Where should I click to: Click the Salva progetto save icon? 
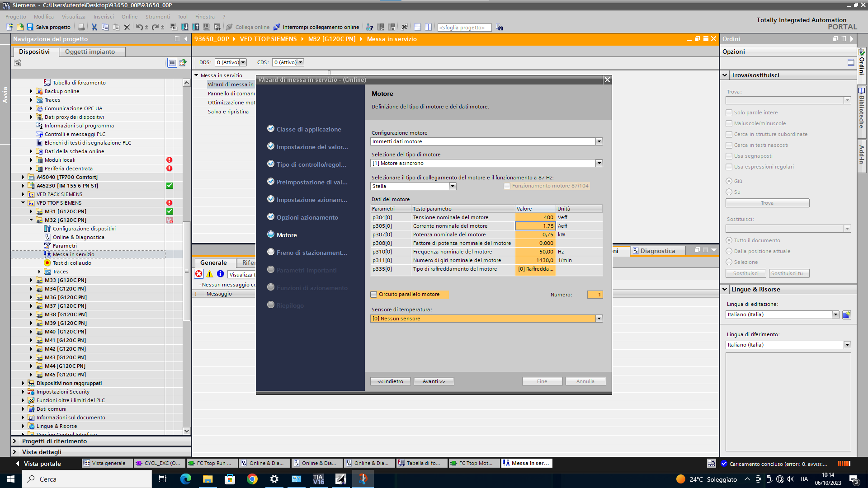click(x=30, y=27)
